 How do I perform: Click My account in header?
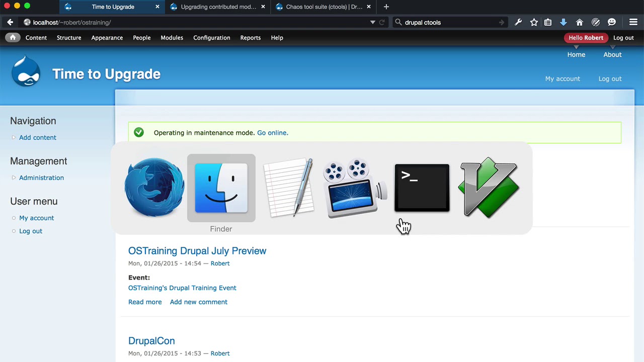pyautogui.click(x=562, y=78)
